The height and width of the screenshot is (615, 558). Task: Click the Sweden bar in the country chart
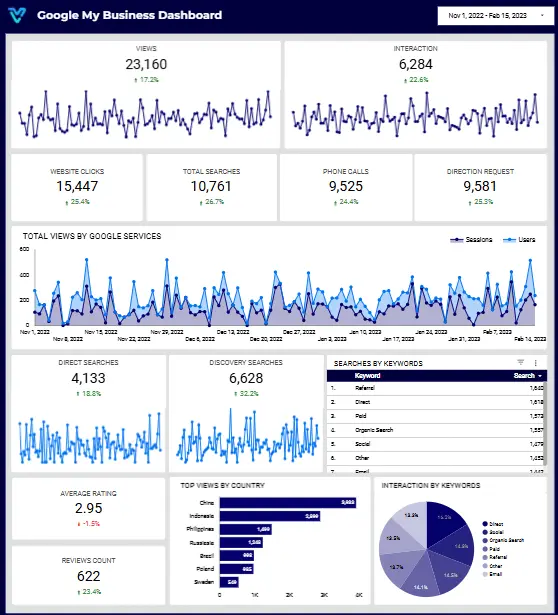pyautogui.click(x=229, y=582)
